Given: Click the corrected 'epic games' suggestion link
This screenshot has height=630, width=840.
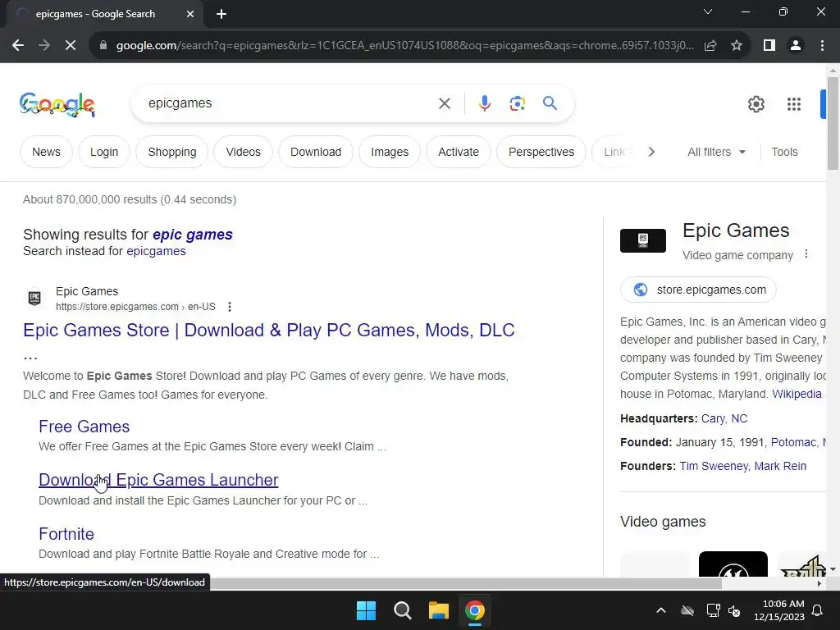Looking at the screenshot, I should [x=192, y=235].
